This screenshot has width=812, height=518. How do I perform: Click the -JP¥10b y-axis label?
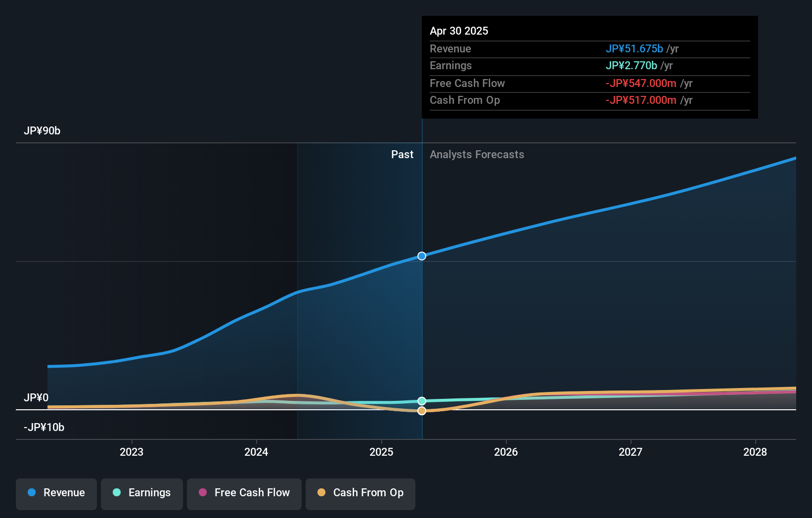click(x=44, y=428)
